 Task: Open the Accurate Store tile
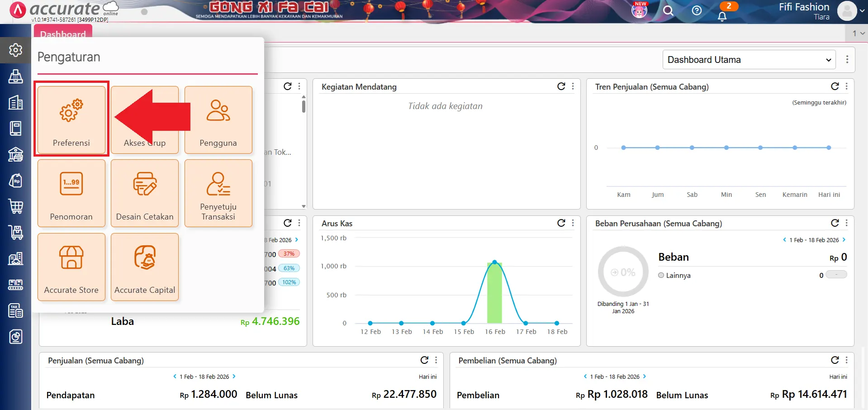pyautogui.click(x=71, y=267)
